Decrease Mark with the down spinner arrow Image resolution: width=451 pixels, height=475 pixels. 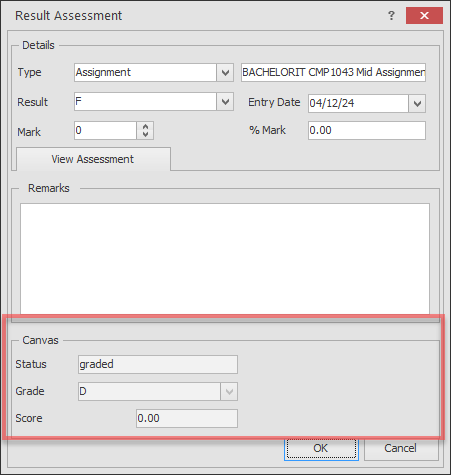click(x=145, y=134)
